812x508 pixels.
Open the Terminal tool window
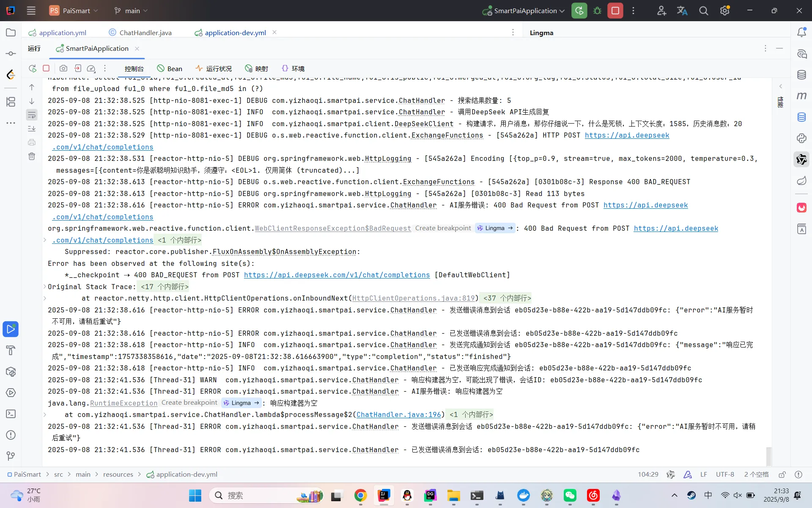[x=11, y=414]
